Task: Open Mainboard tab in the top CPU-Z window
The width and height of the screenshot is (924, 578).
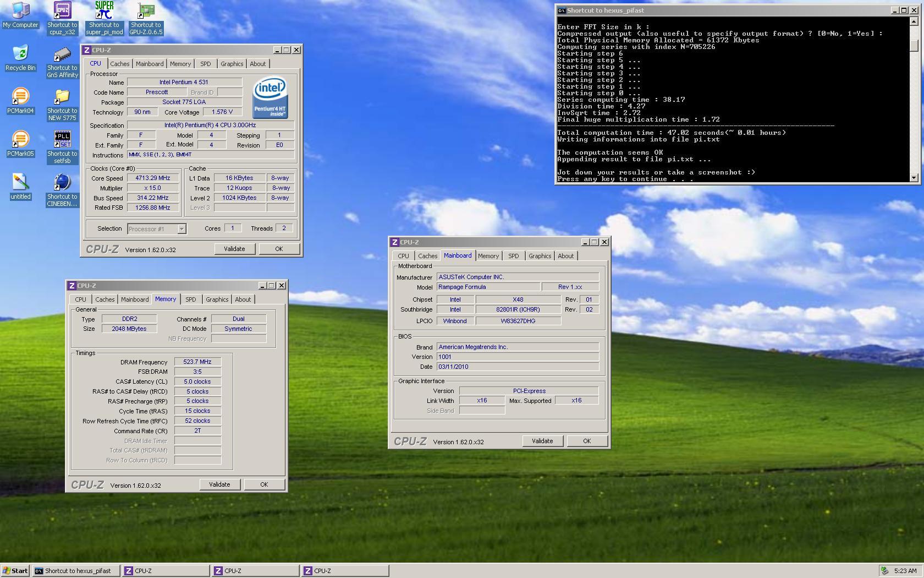Action: tap(150, 64)
